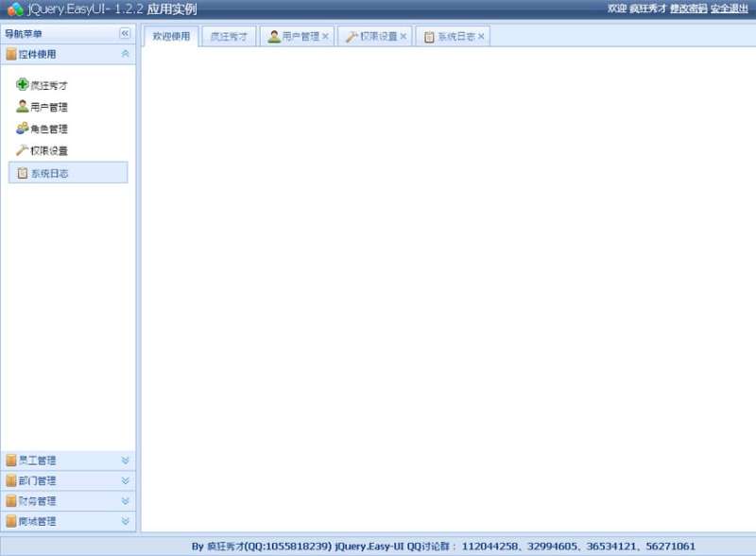756x556 pixels.
Task: Open the 修改密码 link
Action: click(688, 9)
